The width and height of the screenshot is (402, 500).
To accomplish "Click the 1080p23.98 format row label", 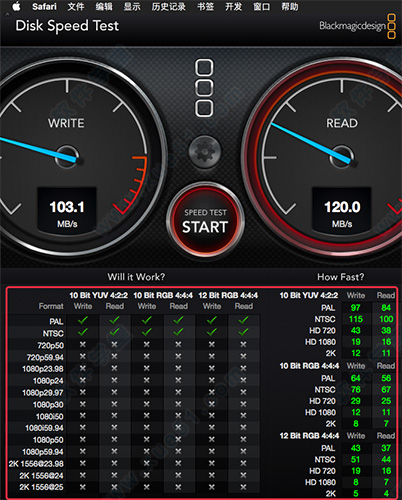I will [x=43, y=369].
